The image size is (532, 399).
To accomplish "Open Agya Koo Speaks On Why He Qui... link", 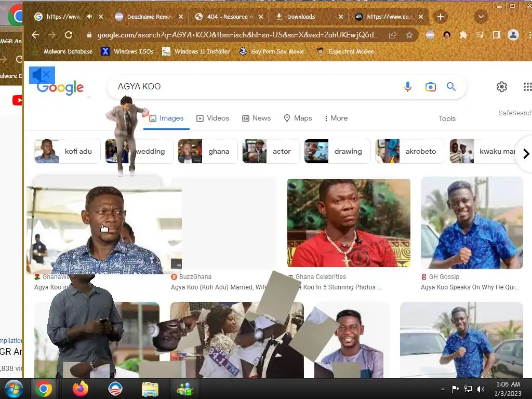I will pyautogui.click(x=470, y=287).
